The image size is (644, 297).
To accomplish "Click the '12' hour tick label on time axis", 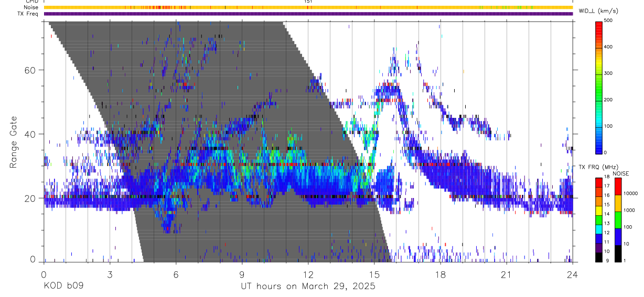I will 308,274.
